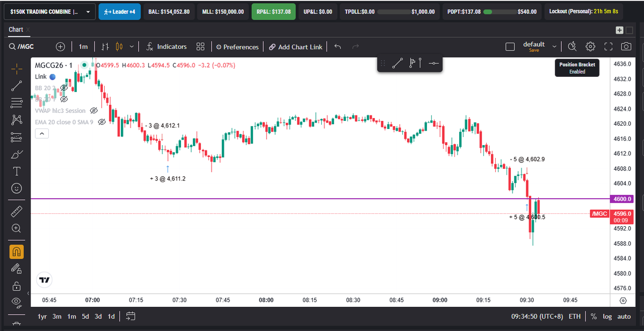Toggle visibility of EMA 20 close indicator
The height and width of the screenshot is (331, 644).
(x=102, y=121)
